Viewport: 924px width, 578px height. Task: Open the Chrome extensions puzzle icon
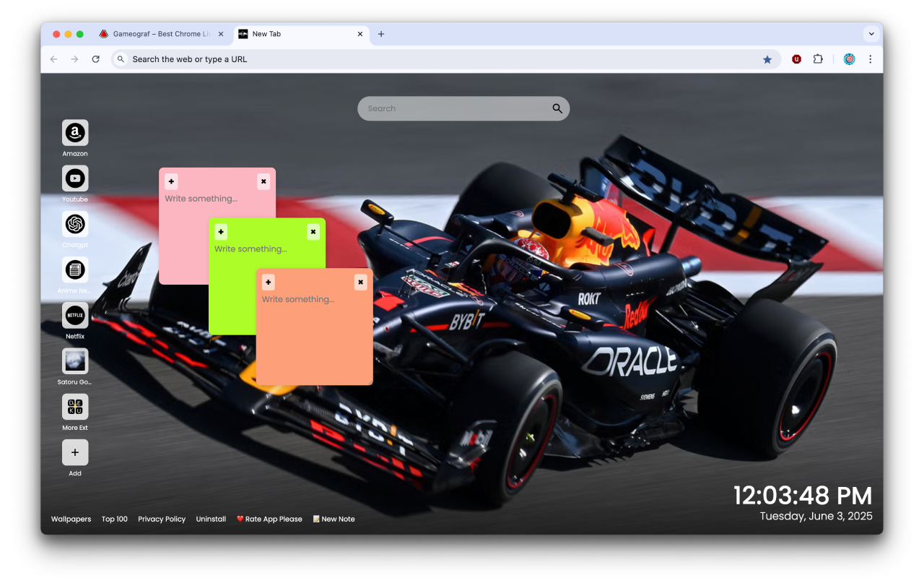818,59
